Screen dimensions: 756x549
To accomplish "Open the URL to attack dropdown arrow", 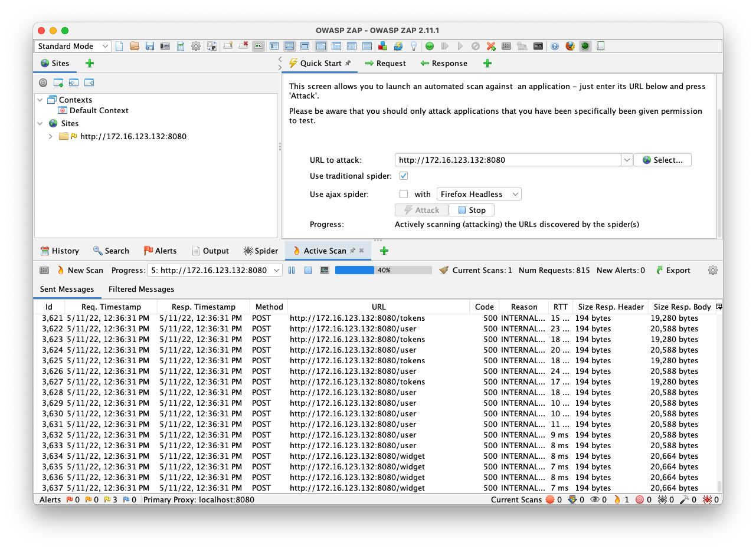I will tap(626, 160).
